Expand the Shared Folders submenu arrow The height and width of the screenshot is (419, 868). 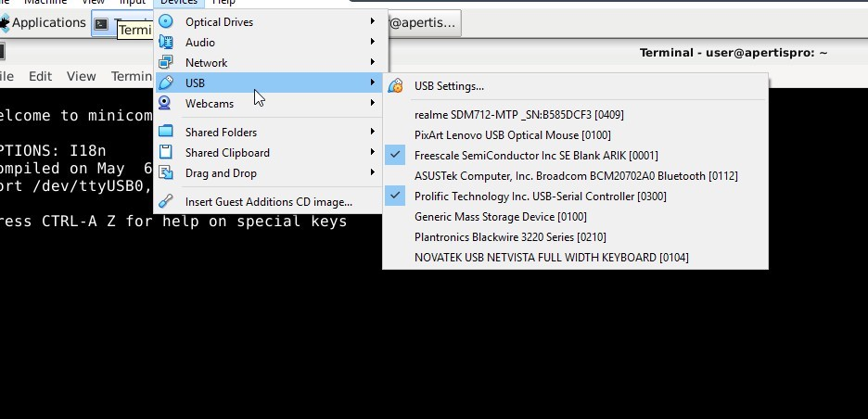click(373, 132)
